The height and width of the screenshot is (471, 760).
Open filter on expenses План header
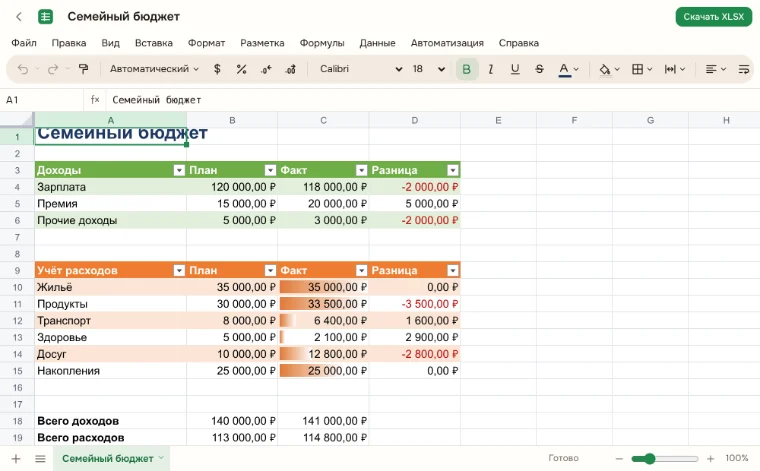click(270, 270)
